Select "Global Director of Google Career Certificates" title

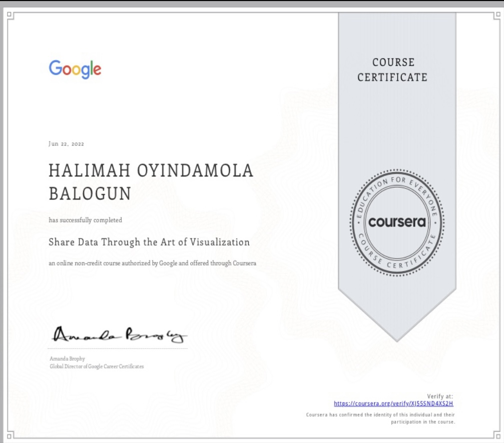coord(97,366)
